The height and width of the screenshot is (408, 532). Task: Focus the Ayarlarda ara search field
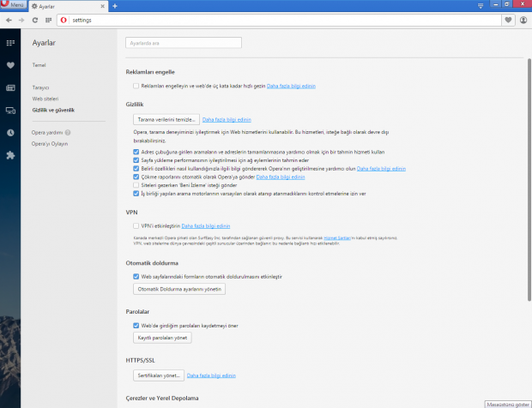184,43
